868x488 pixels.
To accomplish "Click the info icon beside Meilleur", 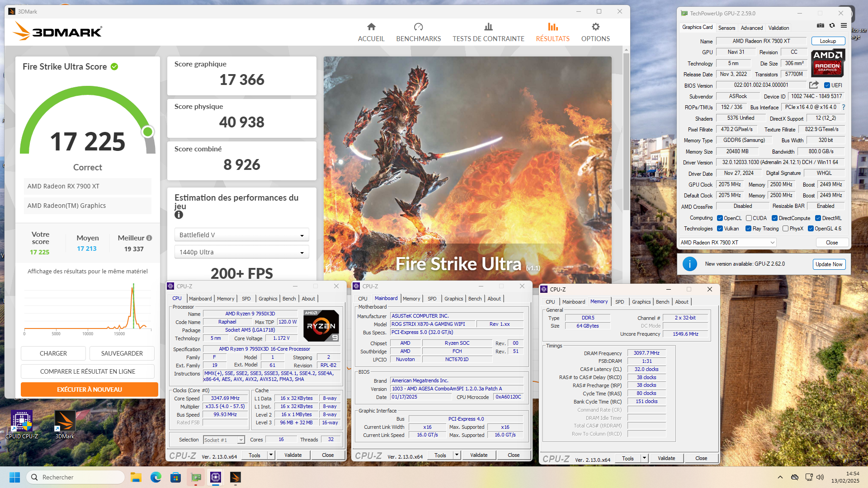I will pyautogui.click(x=149, y=238).
